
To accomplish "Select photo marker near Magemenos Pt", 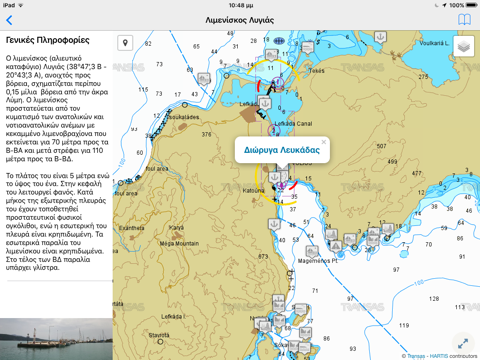I will tap(312, 251).
